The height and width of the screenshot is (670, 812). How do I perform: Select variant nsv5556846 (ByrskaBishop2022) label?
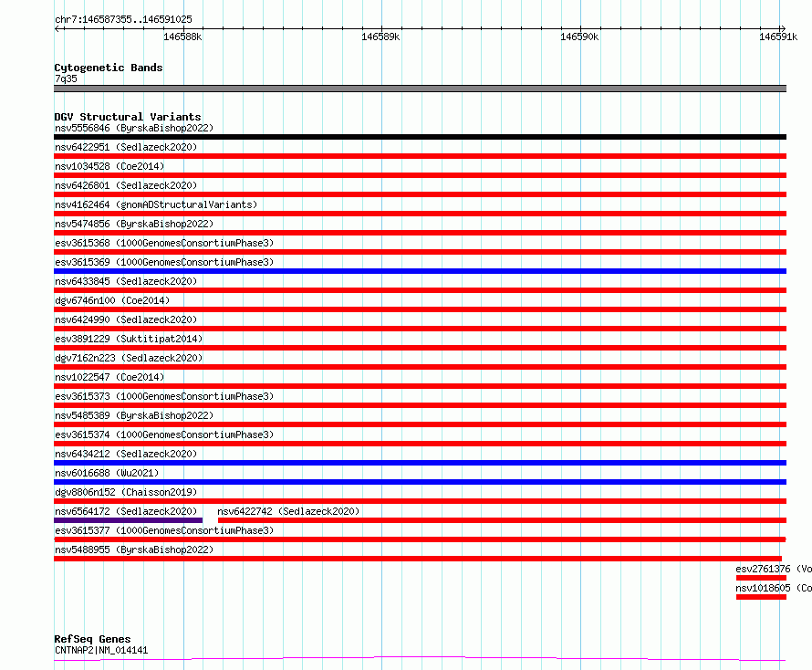click(x=134, y=128)
